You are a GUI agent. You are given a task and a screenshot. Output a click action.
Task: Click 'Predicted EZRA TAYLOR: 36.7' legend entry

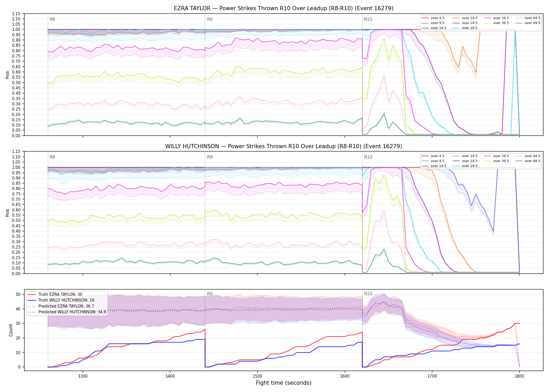[x=61, y=306]
